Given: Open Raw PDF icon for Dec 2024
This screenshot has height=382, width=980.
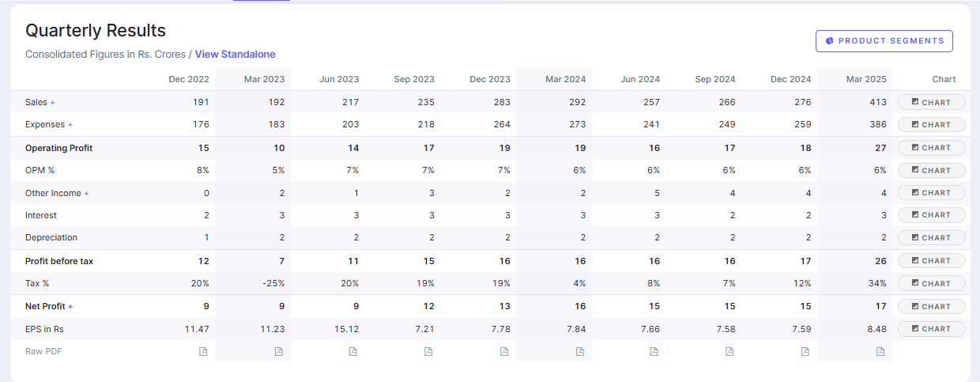Looking at the screenshot, I should click(x=805, y=352).
